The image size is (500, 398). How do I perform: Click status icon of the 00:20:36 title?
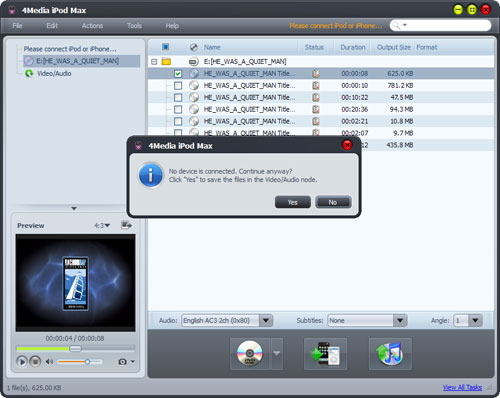point(316,109)
